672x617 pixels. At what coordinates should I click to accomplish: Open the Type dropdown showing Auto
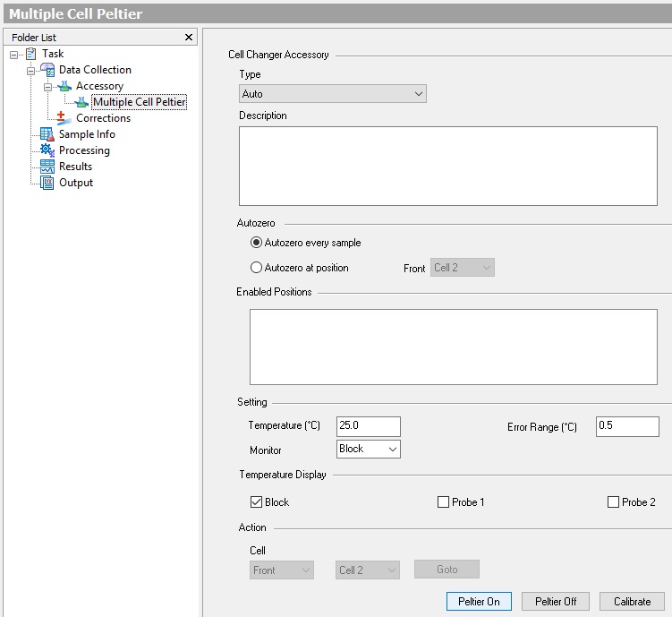333,94
